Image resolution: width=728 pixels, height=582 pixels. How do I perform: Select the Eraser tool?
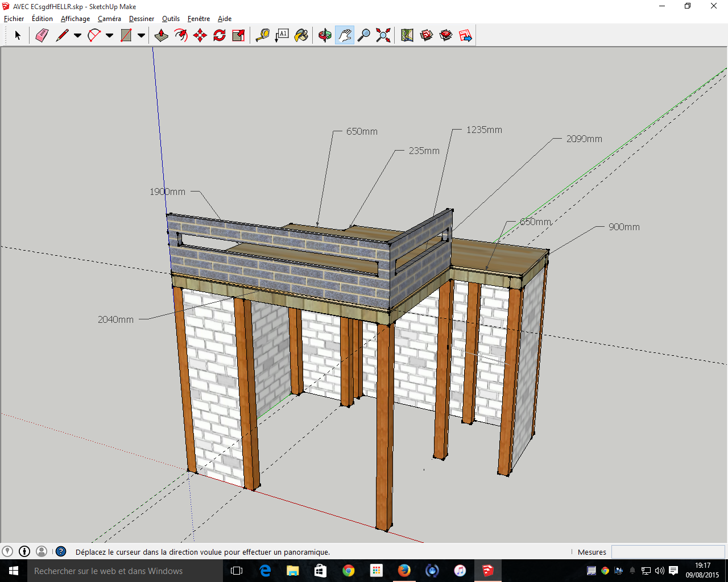pyautogui.click(x=42, y=35)
